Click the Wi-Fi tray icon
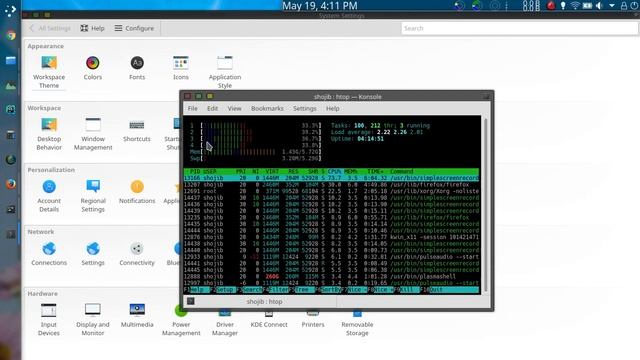This screenshot has width=640, height=360. pos(575,6)
